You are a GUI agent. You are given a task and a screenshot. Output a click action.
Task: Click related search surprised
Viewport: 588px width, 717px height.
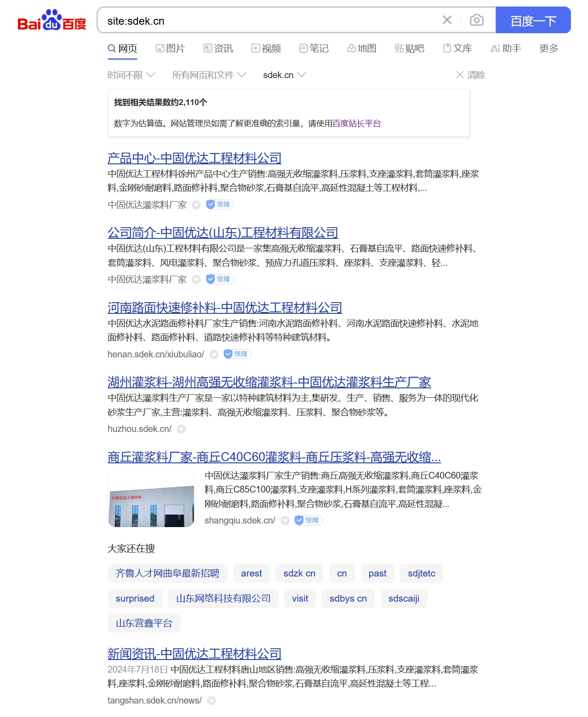tap(135, 598)
